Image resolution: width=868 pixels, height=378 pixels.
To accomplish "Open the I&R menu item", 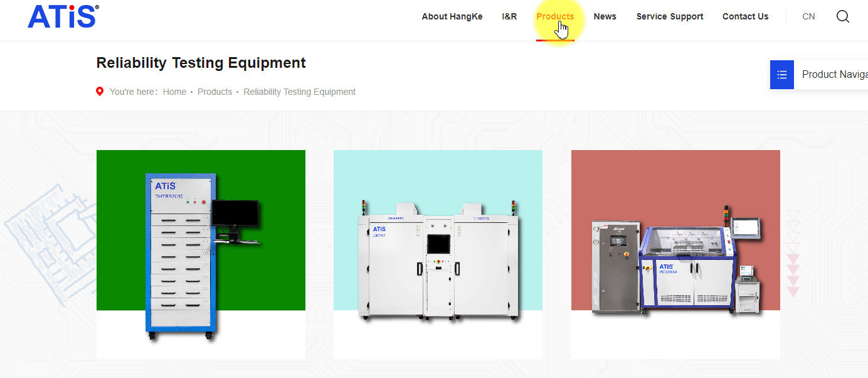I will pos(509,17).
